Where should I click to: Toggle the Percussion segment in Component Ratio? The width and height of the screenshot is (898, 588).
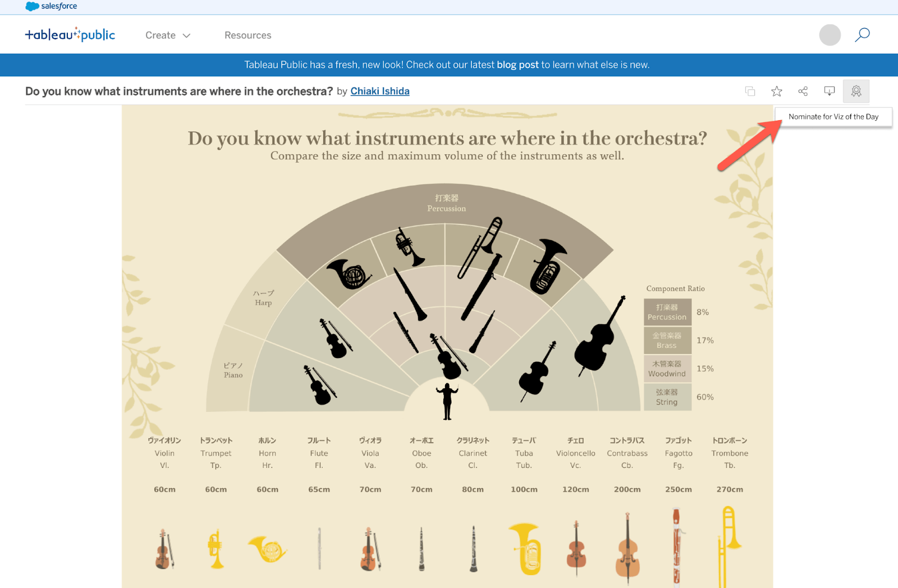(667, 312)
